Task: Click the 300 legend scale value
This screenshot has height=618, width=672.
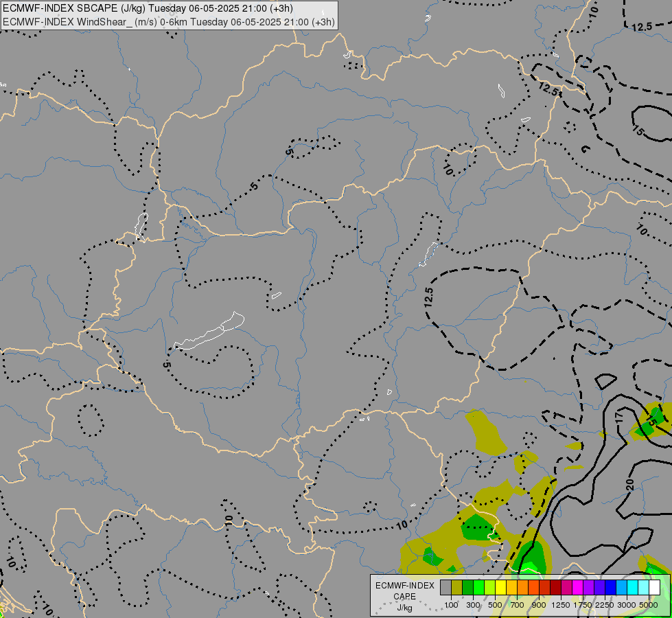Action: pyautogui.click(x=473, y=605)
